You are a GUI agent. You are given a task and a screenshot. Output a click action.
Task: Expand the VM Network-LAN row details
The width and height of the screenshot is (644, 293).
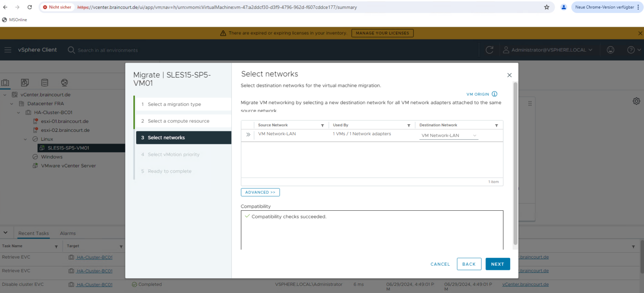click(x=248, y=135)
